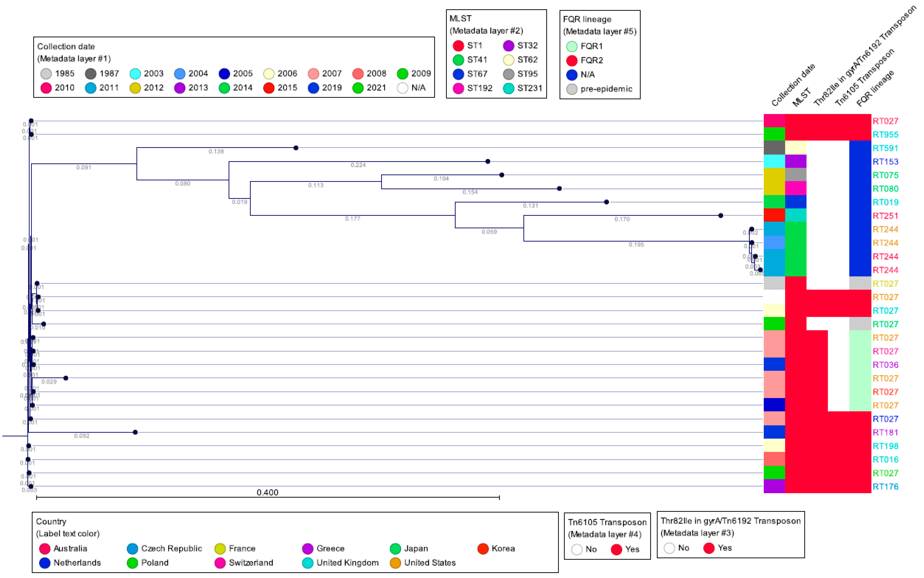The width and height of the screenshot is (924, 578).
Task: Click the Korea country legend circle
Action: point(483,549)
